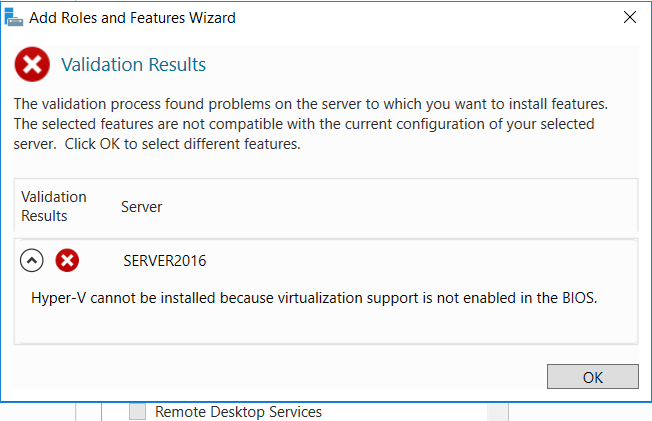Click the validation process description paragraph
Viewport: 652px width, 421px height.
[311, 124]
